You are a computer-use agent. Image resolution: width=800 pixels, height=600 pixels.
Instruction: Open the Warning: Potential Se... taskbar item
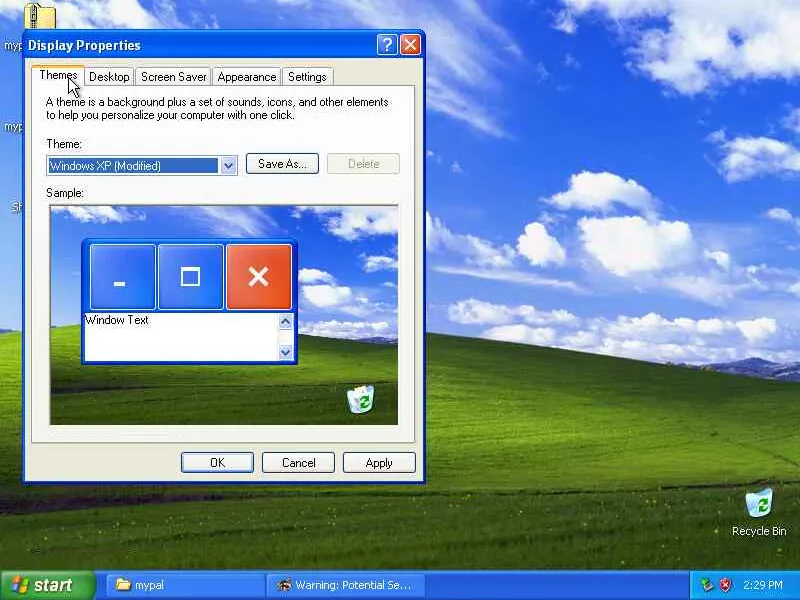pyautogui.click(x=345, y=585)
